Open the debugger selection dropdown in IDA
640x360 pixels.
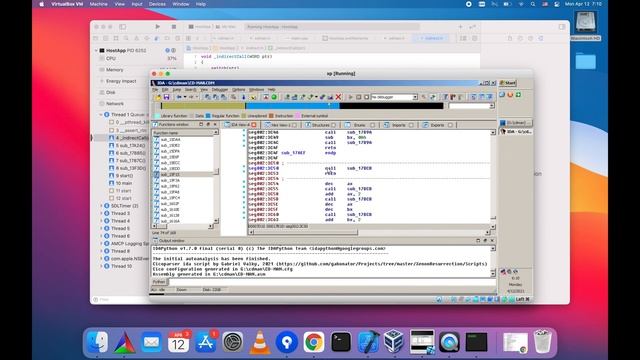coord(415,97)
